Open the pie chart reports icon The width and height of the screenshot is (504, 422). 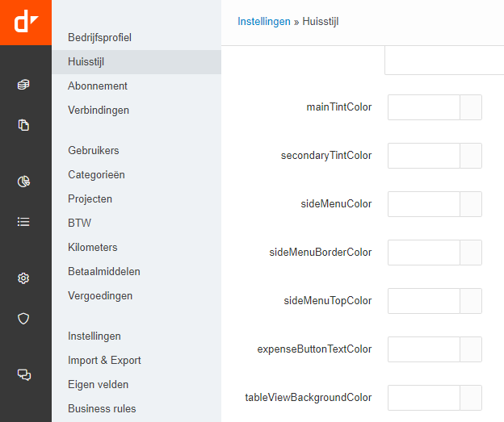click(x=24, y=182)
